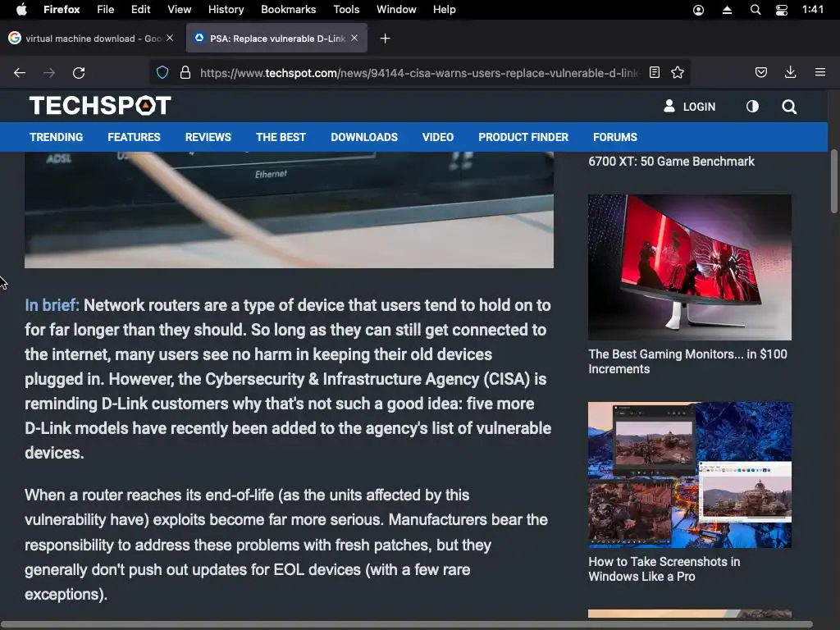Select the PSA: Replace vulnerable D-Link tab
The height and width of the screenshot is (630, 840).
pyautogui.click(x=276, y=38)
